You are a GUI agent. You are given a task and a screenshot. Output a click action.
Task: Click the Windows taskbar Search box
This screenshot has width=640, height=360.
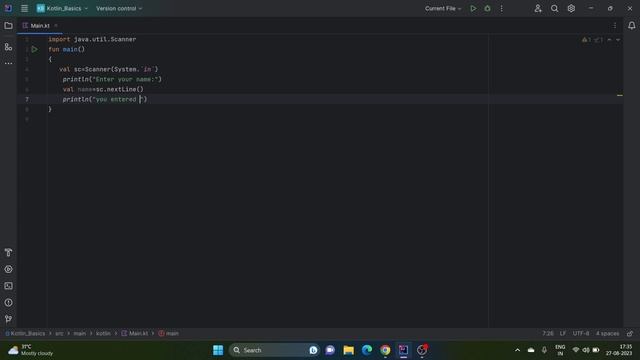[x=273, y=350]
